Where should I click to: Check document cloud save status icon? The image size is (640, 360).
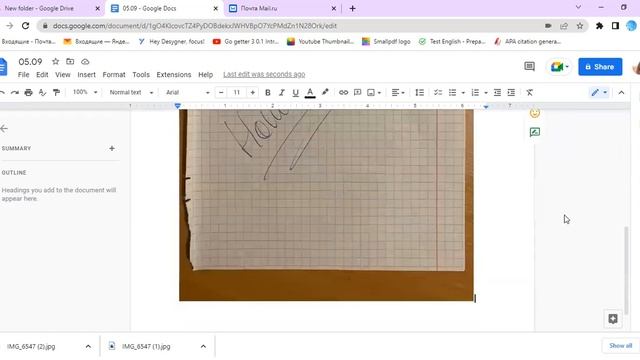(x=85, y=62)
